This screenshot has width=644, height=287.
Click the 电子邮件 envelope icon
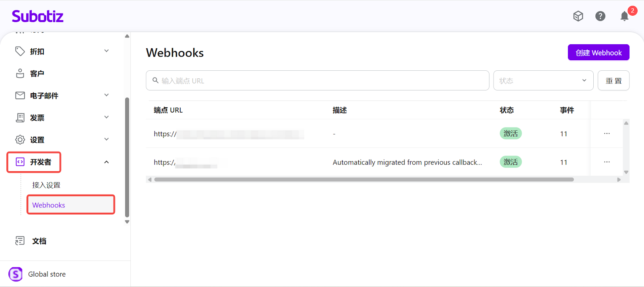(20, 95)
